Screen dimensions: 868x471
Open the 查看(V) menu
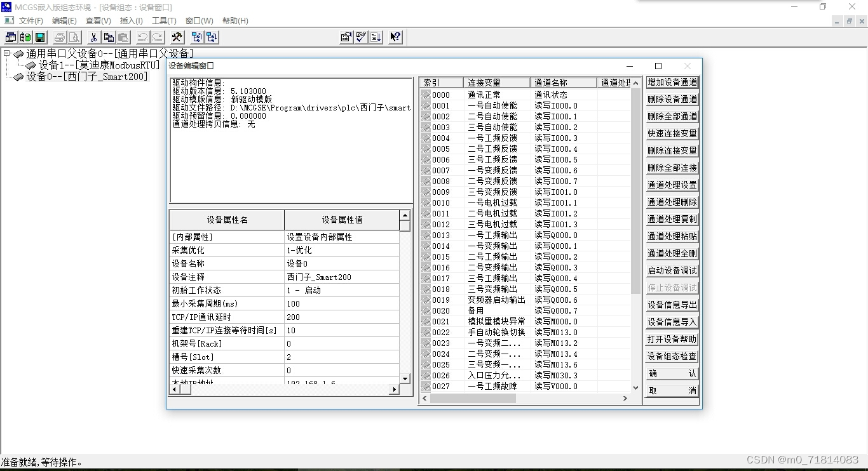pyautogui.click(x=98, y=21)
